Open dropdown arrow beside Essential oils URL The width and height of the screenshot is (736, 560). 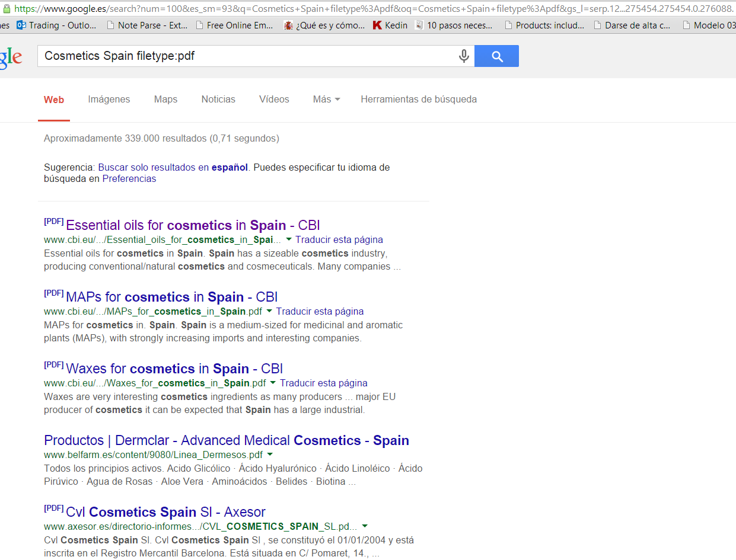(289, 239)
